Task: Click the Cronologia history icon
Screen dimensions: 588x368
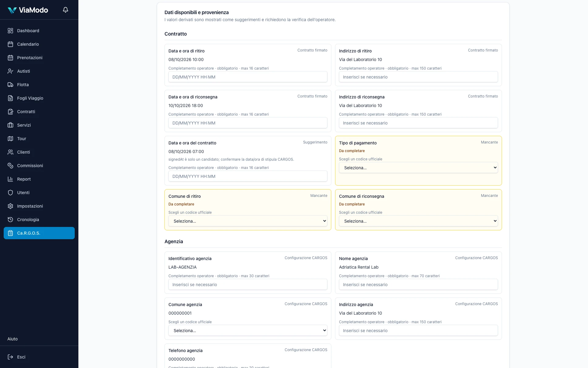Action: [x=10, y=220]
